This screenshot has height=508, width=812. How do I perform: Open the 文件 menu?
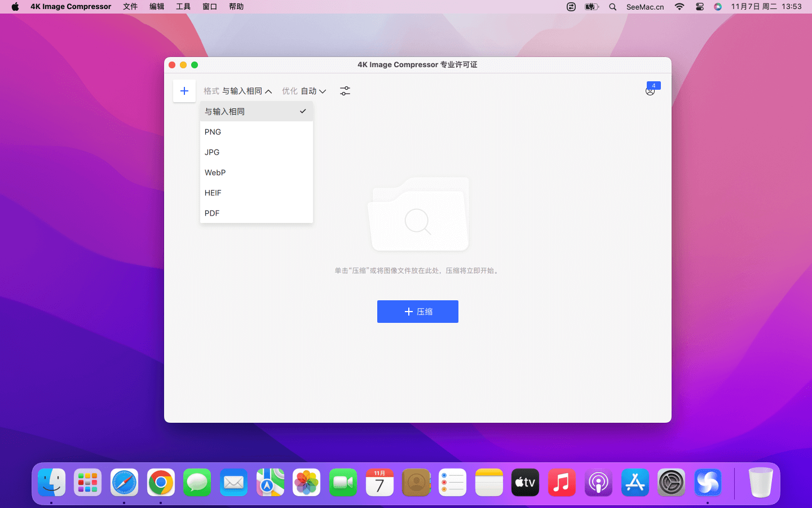point(130,7)
